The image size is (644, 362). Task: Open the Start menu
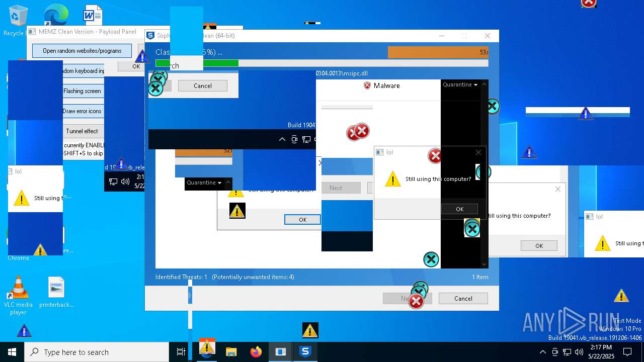(x=12, y=352)
